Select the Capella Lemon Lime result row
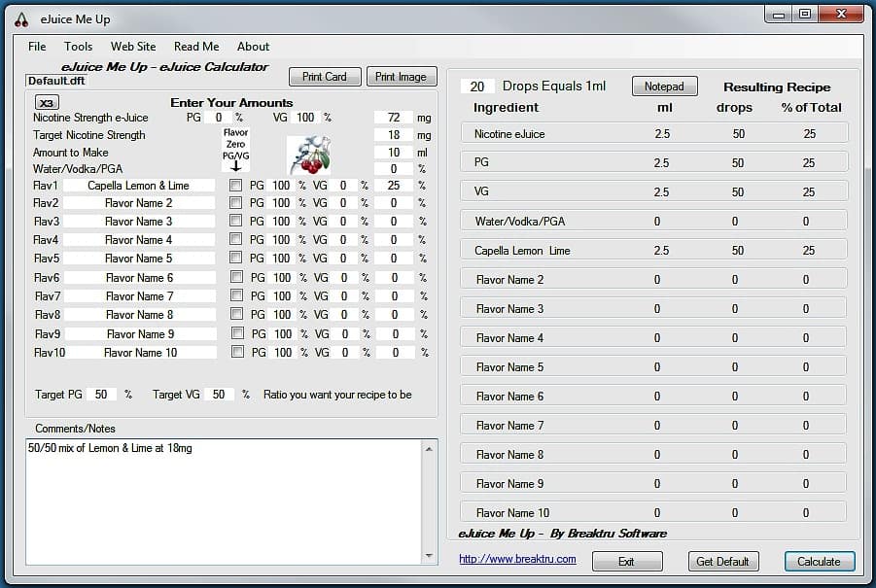The height and width of the screenshot is (588, 876). (x=653, y=250)
